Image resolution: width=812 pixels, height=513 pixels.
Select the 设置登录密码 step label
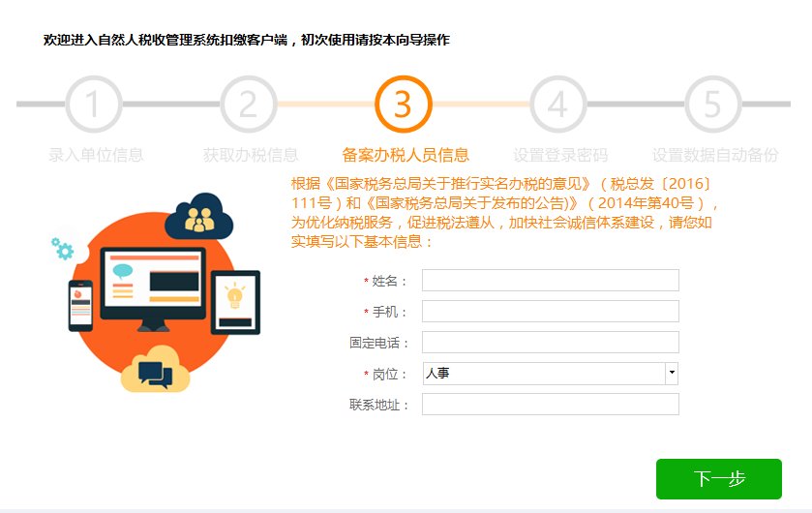560,155
